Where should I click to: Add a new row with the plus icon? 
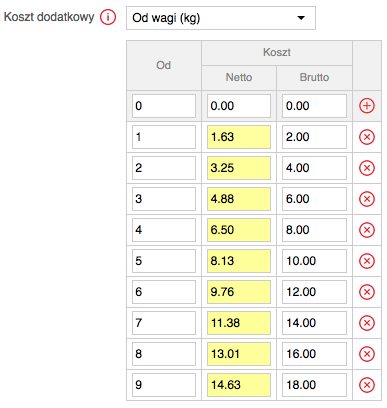(367, 106)
